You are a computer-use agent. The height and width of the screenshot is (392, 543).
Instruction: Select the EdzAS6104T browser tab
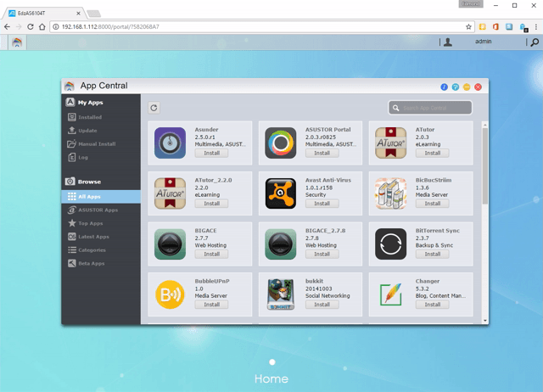click(43, 14)
